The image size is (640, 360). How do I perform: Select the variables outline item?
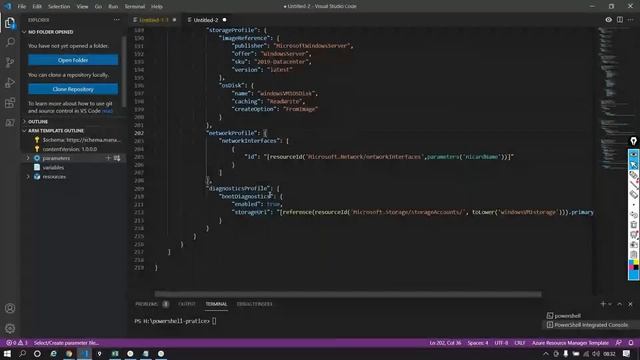point(53,167)
